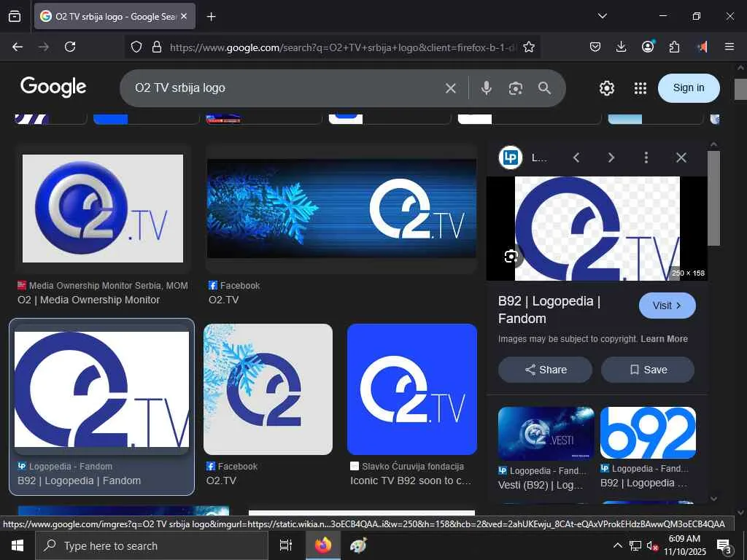Open notification center with 3 alerts
Screen dimensions: 747x560
pos(724,545)
